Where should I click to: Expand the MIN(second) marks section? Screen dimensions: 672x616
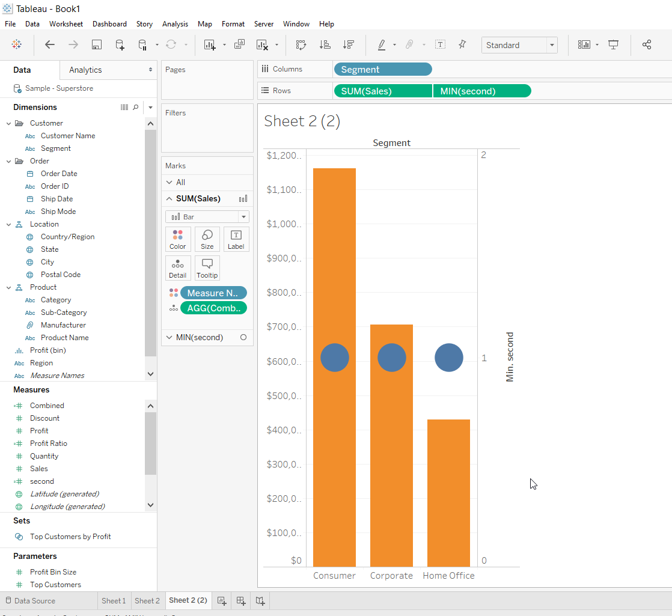click(x=170, y=338)
